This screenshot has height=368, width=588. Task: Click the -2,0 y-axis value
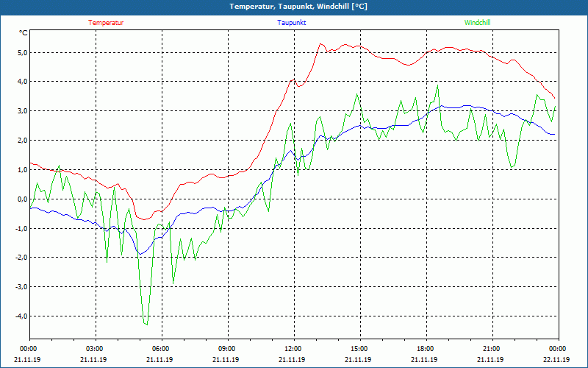pyautogui.click(x=21, y=258)
